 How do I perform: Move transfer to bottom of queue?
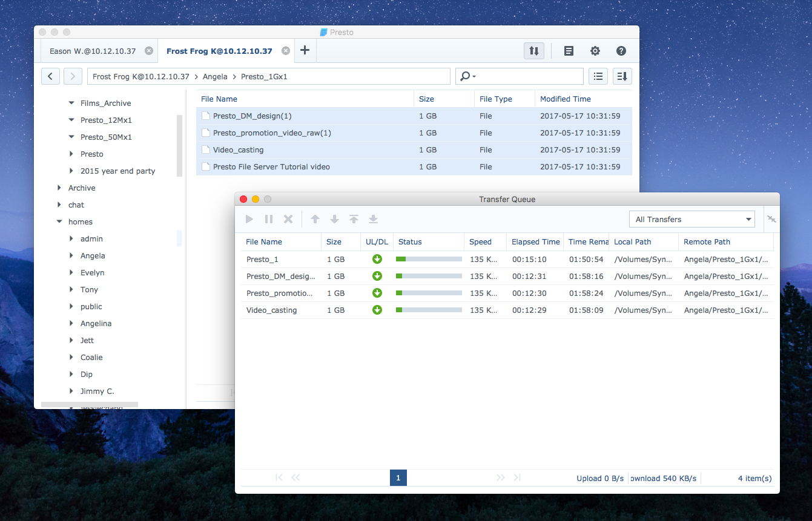(x=373, y=219)
